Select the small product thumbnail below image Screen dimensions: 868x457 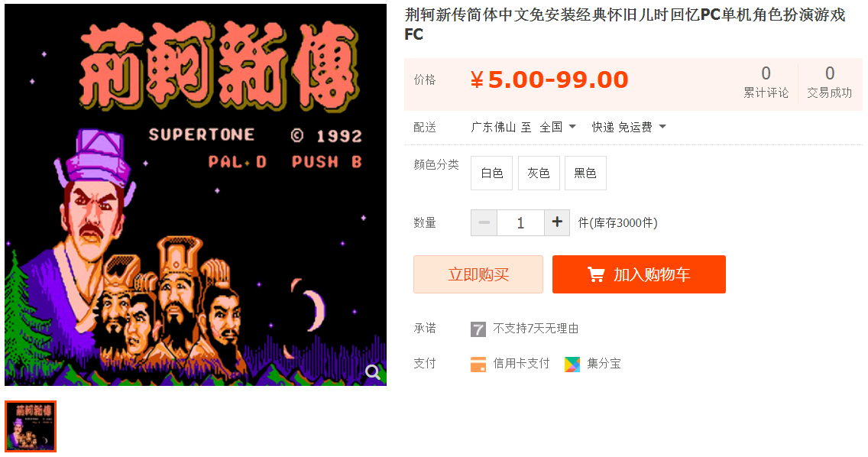point(31,426)
